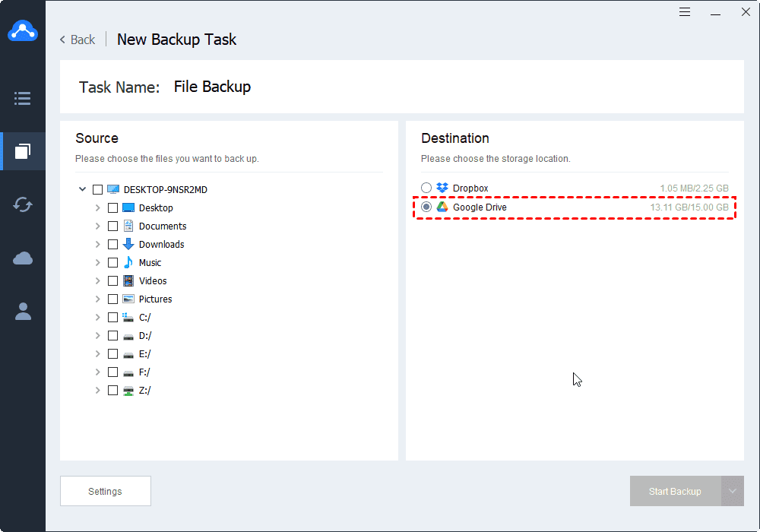Go back using the Back link
This screenshot has height=532, width=760.
tap(78, 40)
